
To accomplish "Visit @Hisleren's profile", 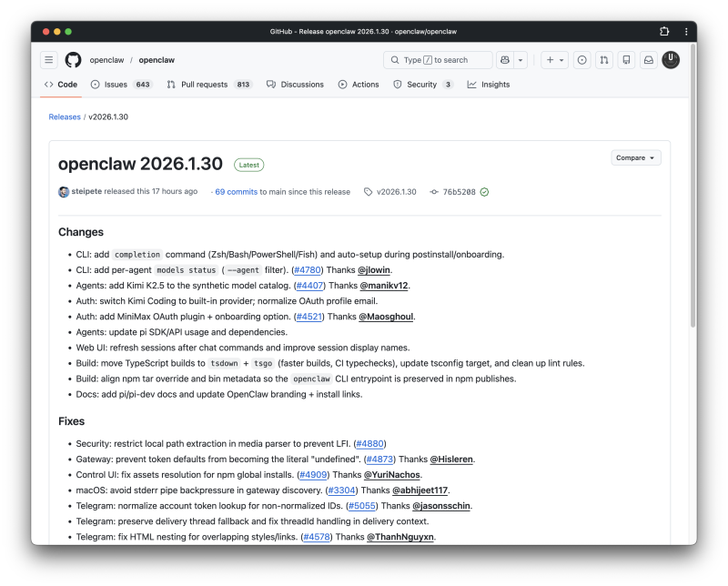I will pos(451,460).
